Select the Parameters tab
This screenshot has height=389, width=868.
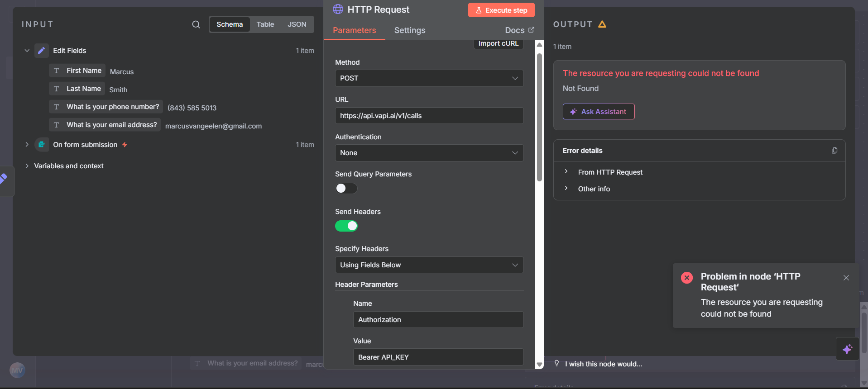tap(355, 30)
